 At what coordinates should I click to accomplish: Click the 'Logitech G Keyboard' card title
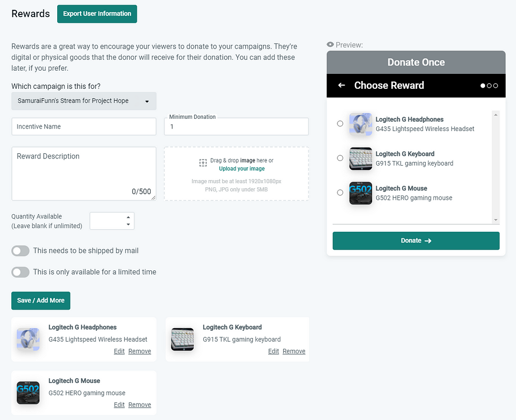(x=232, y=327)
